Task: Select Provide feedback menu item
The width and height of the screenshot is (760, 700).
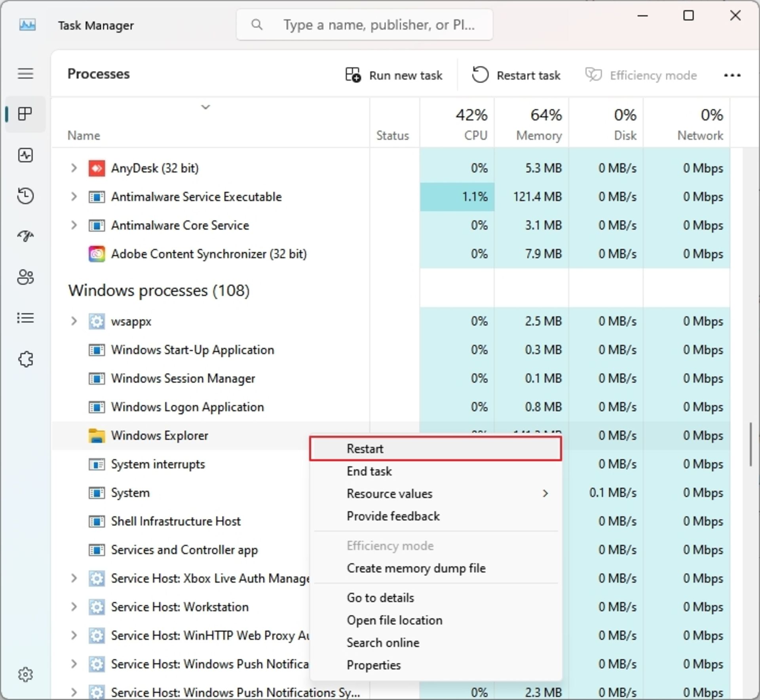Action: [x=435, y=516]
